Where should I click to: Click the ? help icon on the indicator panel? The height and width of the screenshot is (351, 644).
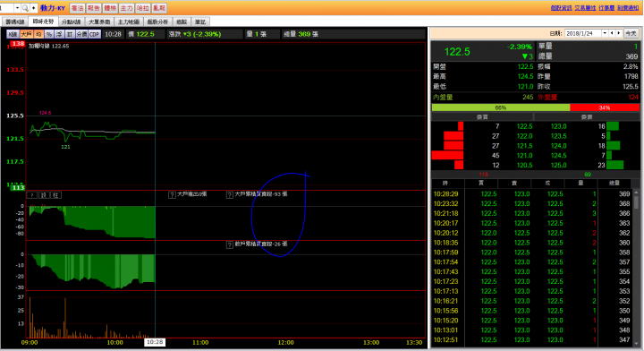pyautogui.click(x=32, y=195)
